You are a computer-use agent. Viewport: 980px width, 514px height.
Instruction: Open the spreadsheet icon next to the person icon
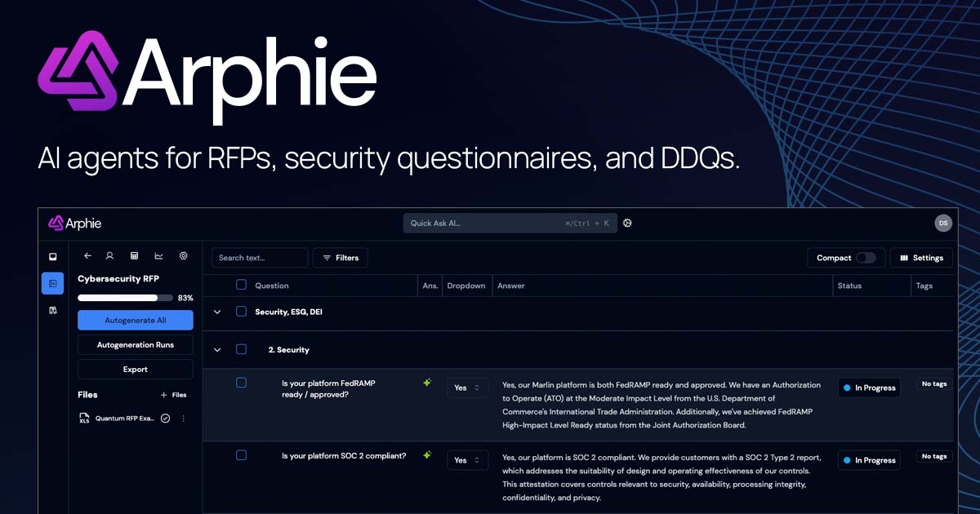pyautogui.click(x=134, y=255)
